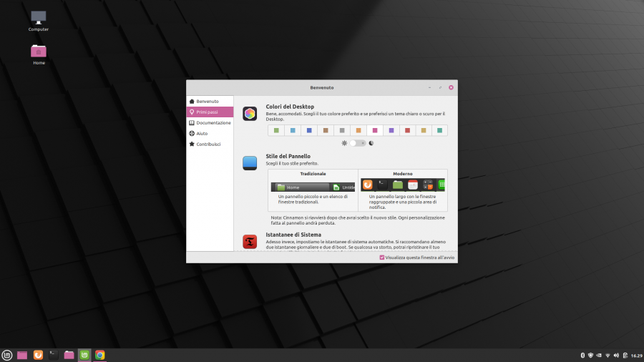Click the Stile del Pannello heading
This screenshot has height=362, width=644.
tap(288, 157)
